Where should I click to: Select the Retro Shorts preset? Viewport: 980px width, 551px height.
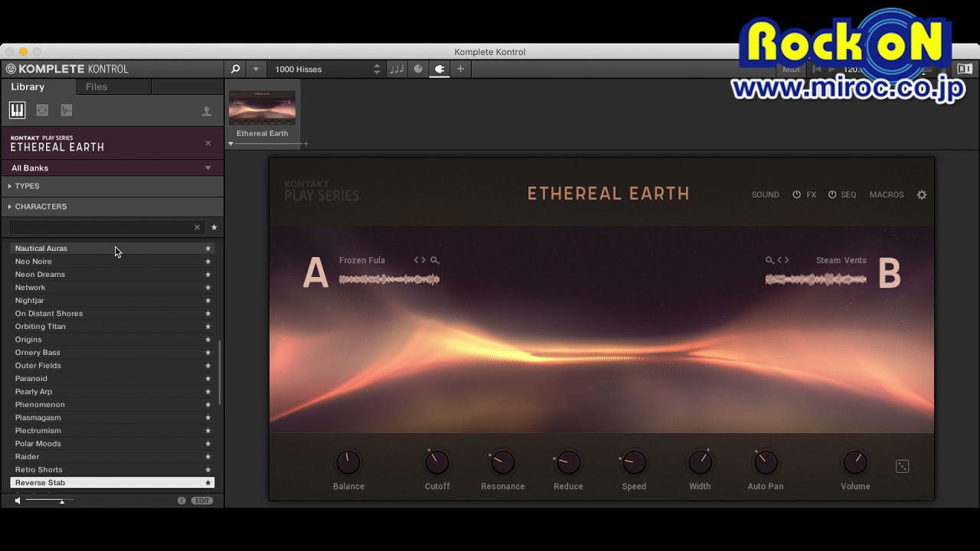(112, 469)
